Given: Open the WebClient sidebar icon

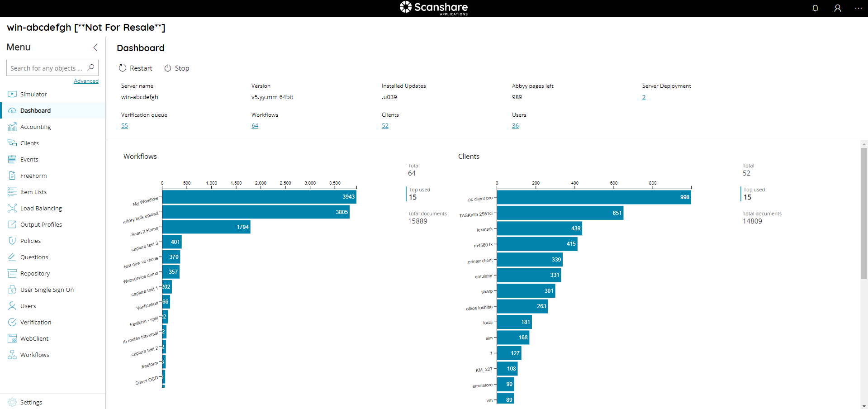Looking at the screenshot, I should (x=12, y=338).
